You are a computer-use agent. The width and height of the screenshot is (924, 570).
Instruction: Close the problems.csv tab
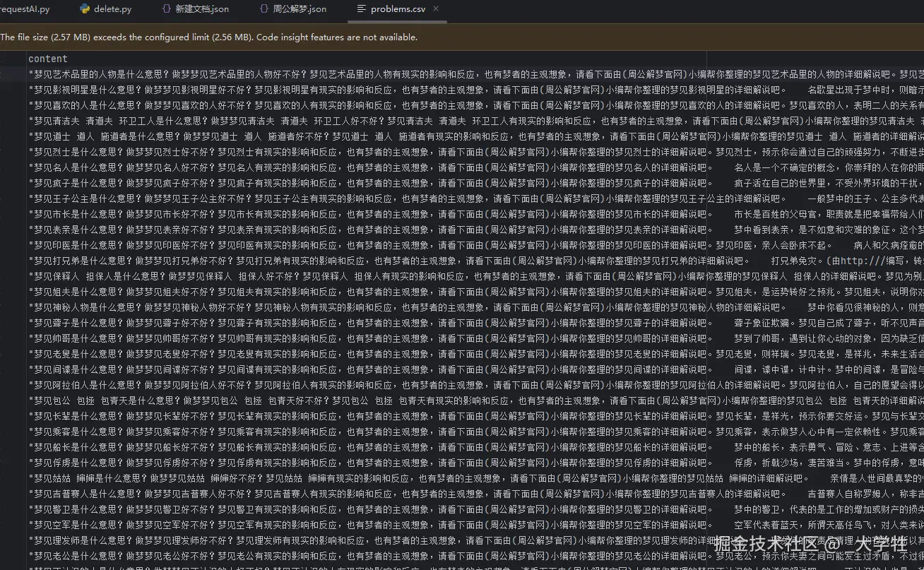(436, 9)
